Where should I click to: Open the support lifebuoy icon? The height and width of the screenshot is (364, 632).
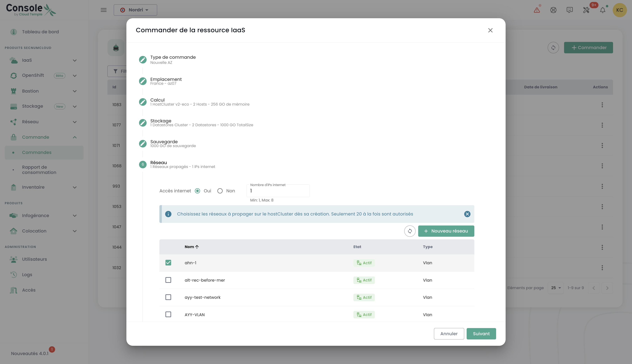coord(553,10)
